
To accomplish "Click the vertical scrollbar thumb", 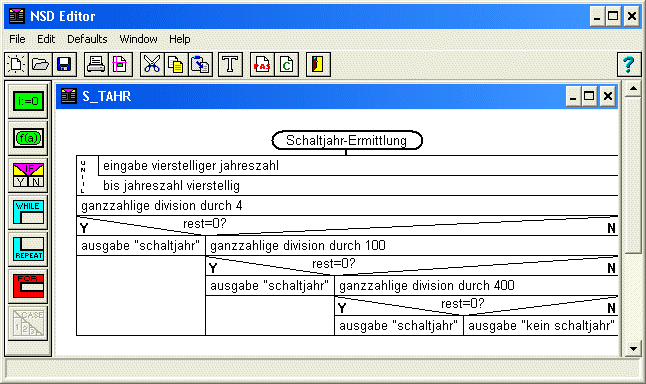I will [633, 175].
